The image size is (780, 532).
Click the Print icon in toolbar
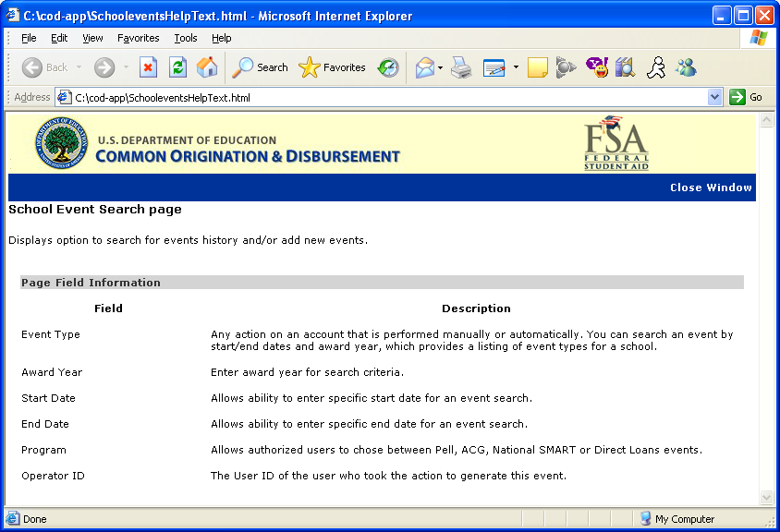(x=461, y=67)
